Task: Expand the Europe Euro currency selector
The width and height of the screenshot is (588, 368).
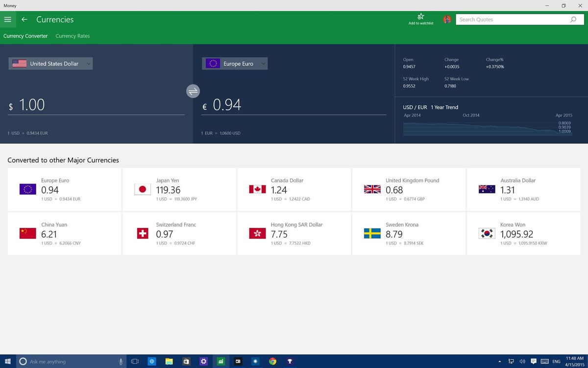Action: tap(234, 63)
